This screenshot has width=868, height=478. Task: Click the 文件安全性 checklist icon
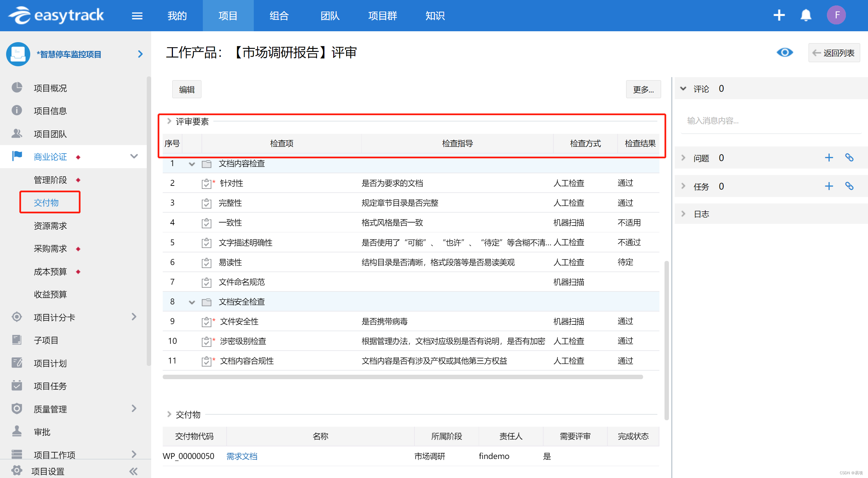click(207, 322)
